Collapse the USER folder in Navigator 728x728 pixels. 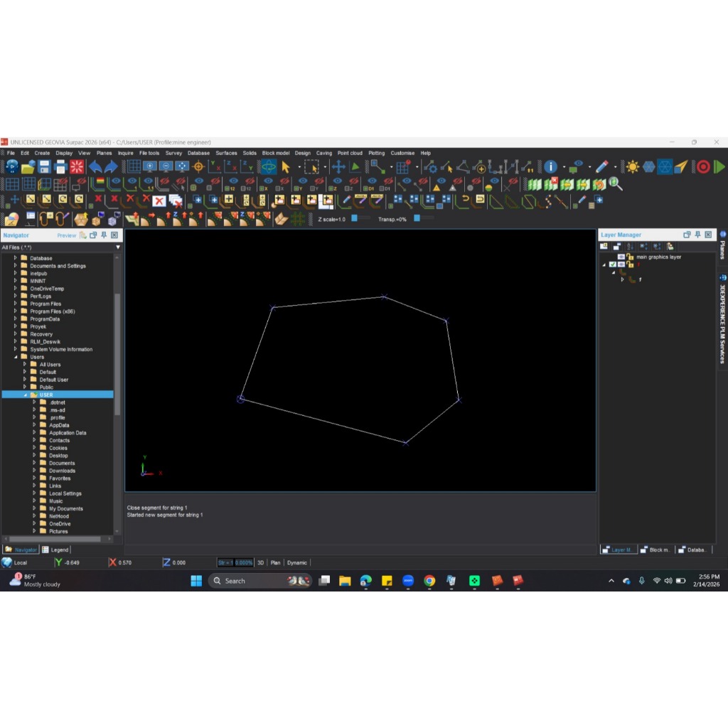tap(26, 395)
